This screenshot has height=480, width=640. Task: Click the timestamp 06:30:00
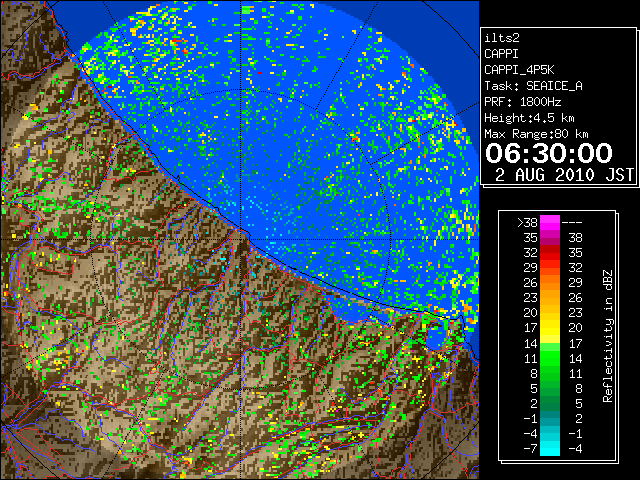pyautogui.click(x=549, y=153)
